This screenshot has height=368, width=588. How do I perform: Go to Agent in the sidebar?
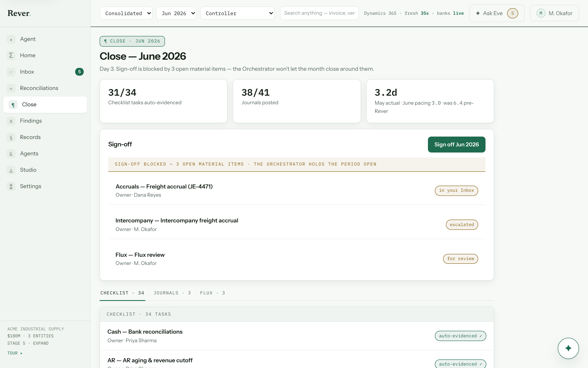[x=45, y=39]
